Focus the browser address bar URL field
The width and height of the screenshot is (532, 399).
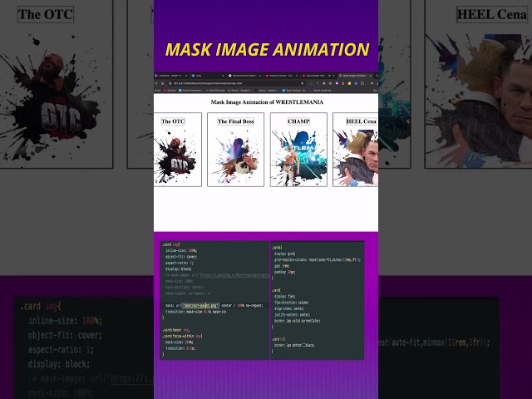(236, 83)
